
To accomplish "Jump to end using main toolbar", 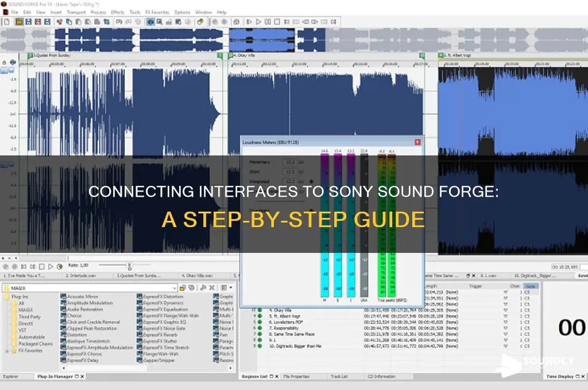I will click(x=334, y=22).
